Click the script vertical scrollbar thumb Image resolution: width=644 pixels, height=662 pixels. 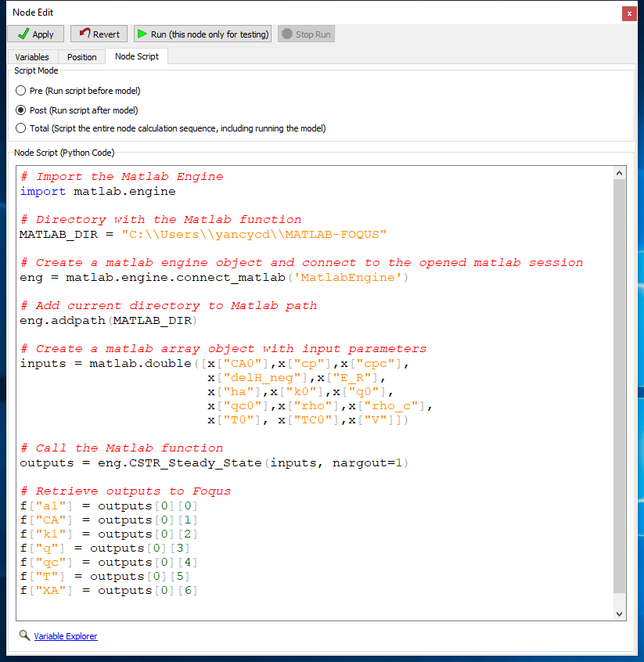[x=619, y=386]
